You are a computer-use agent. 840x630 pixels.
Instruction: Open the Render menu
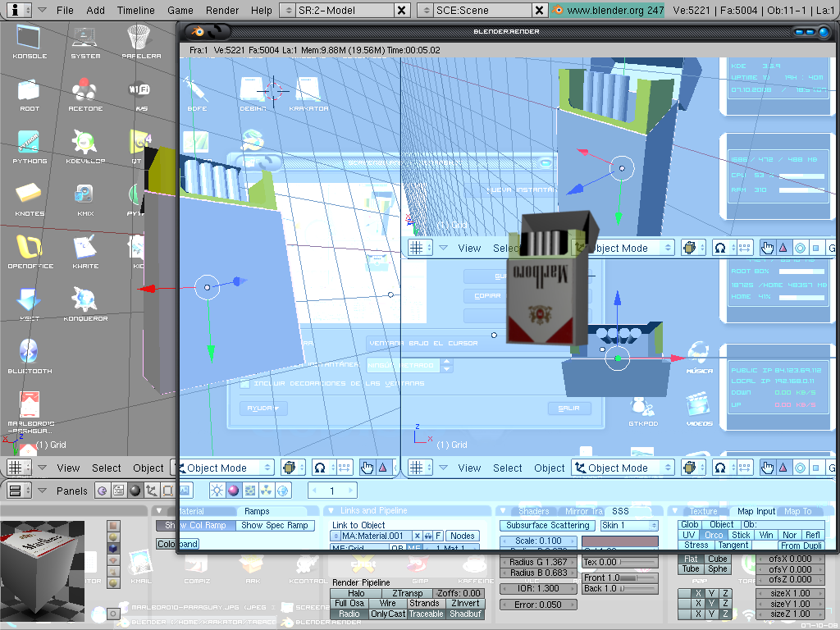pos(221,10)
